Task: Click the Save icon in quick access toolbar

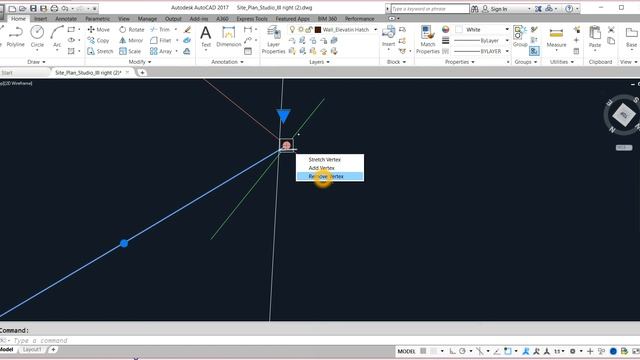Action: point(33,8)
